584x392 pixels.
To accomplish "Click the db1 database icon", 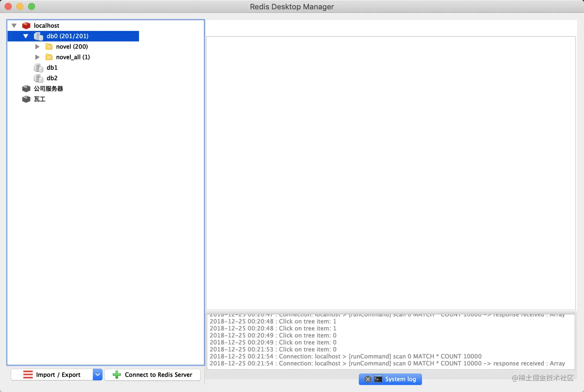I will click(x=39, y=68).
